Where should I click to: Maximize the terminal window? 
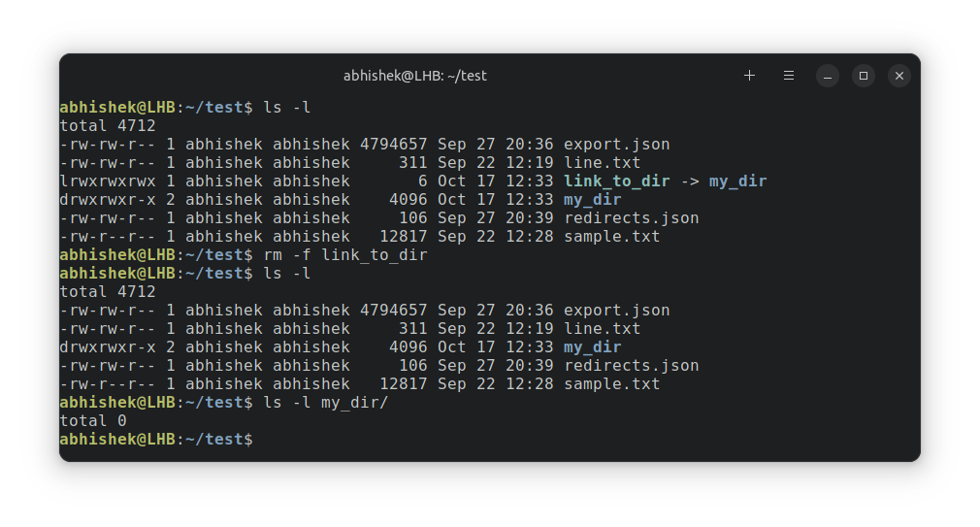click(x=864, y=76)
